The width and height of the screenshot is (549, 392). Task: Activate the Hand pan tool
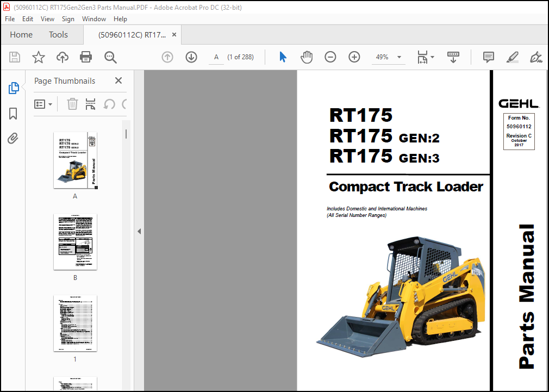click(x=307, y=57)
